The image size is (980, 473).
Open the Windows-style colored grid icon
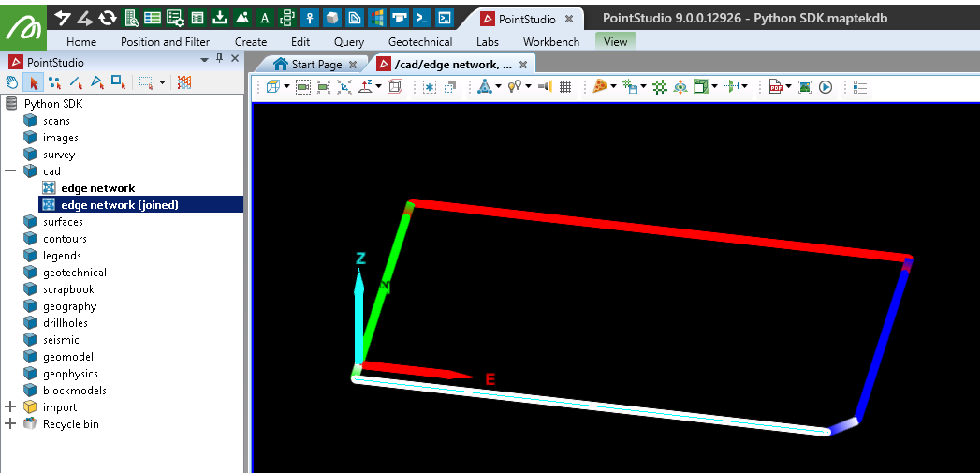click(x=377, y=18)
